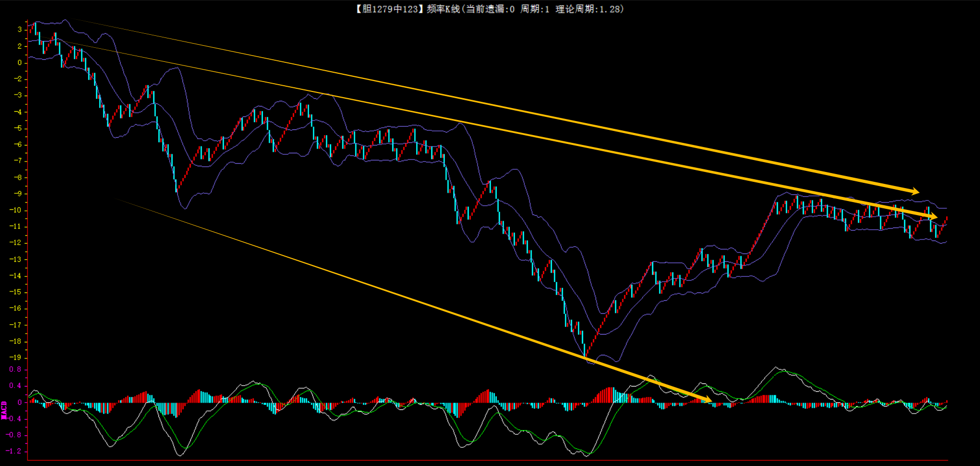Click the 0.8 label on MACD axis
Viewport: 980px width, 466px height.
click(x=15, y=369)
